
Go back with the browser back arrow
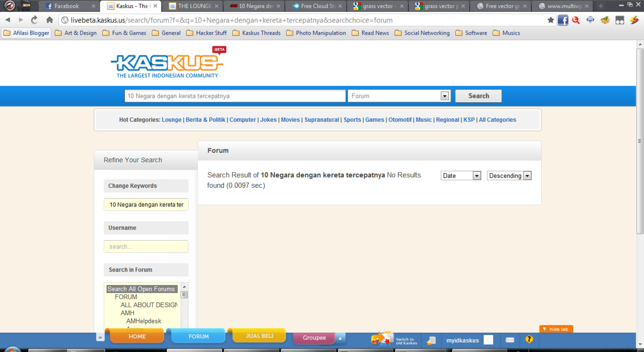(8, 20)
